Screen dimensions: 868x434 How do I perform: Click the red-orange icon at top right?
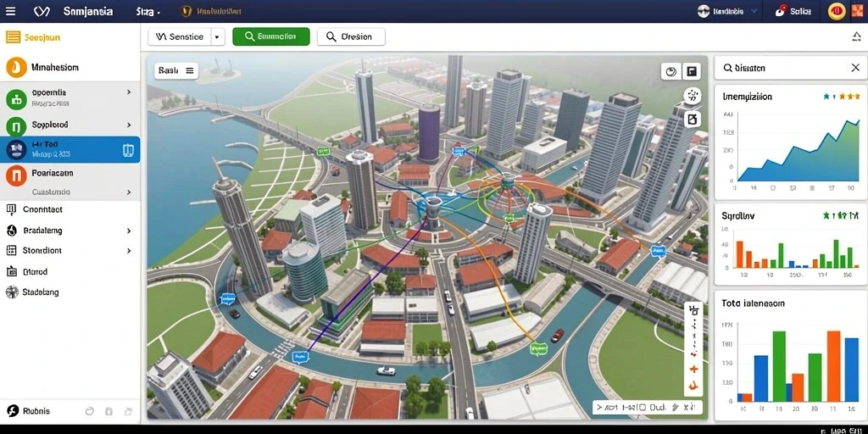tap(857, 11)
